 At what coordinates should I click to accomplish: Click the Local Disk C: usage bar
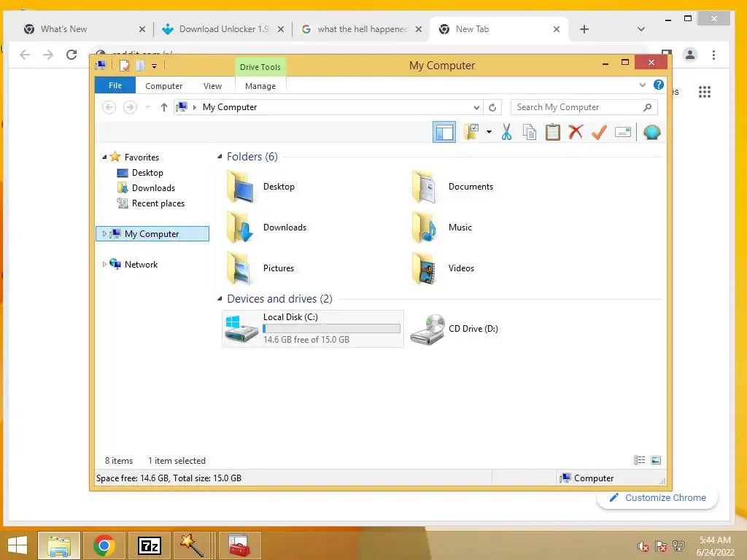click(x=331, y=329)
